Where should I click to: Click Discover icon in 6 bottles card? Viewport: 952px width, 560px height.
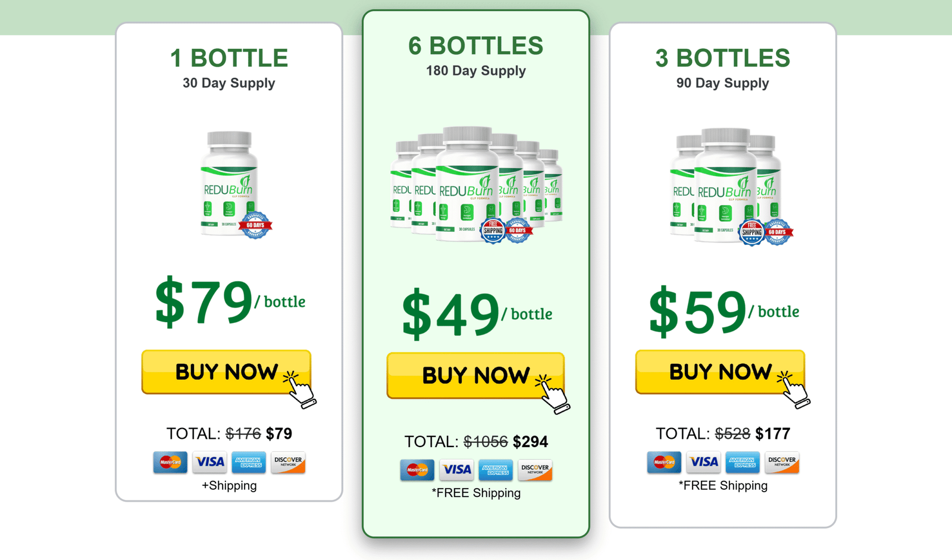(x=535, y=470)
